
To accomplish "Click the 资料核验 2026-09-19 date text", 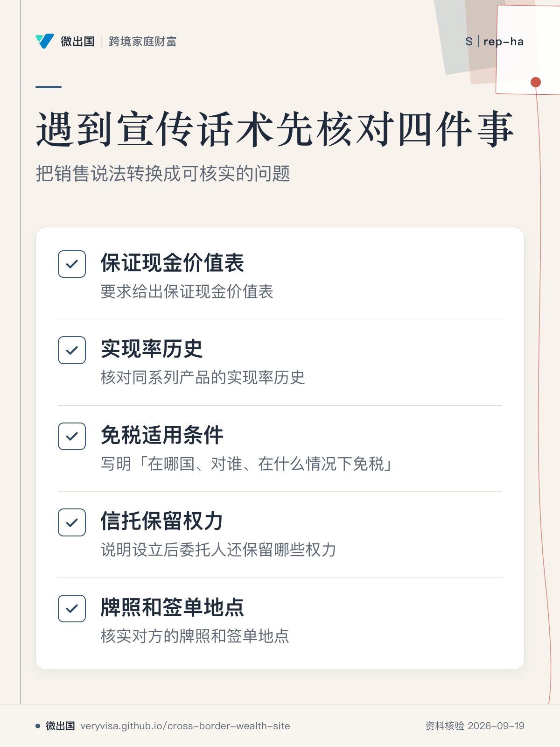I will coord(475,726).
